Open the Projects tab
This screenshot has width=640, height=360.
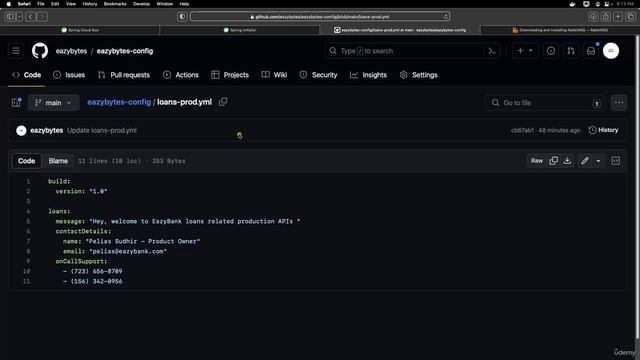(x=230, y=75)
